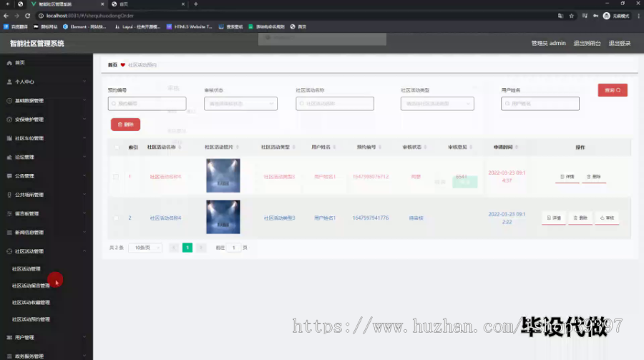Expand 个人中心 menu chevron

coord(84,82)
